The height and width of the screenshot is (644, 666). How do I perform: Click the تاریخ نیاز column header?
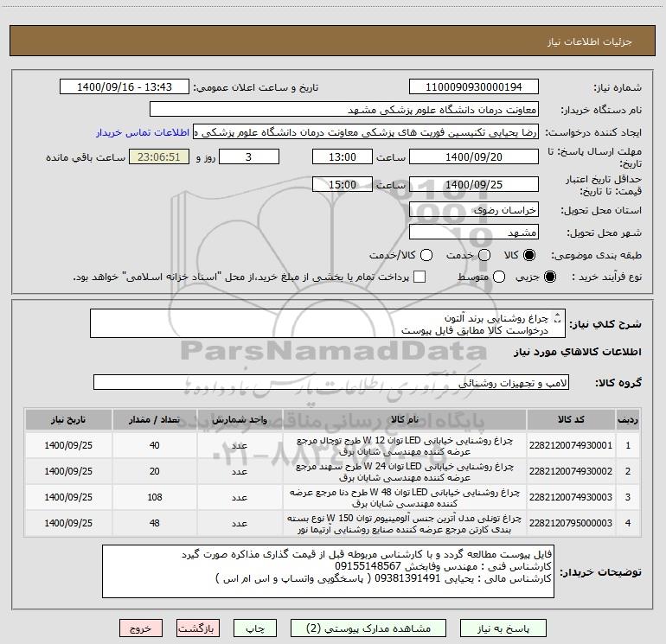coord(68,419)
